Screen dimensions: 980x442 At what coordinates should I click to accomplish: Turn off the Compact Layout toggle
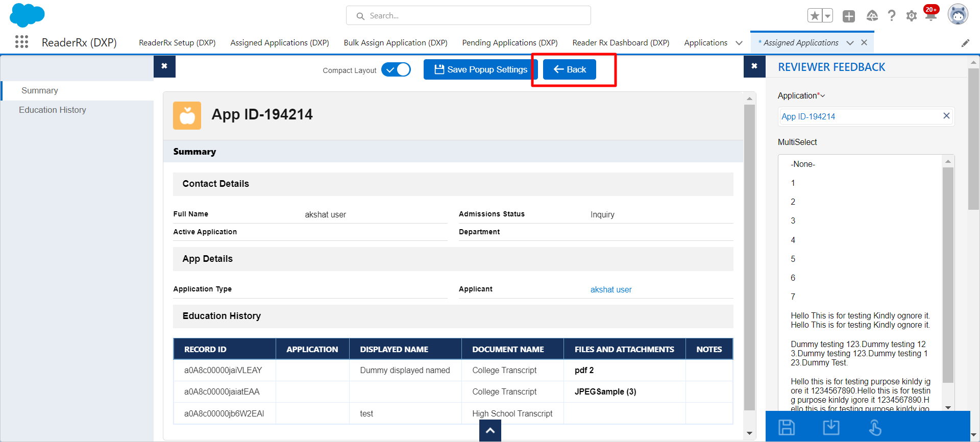pyautogui.click(x=396, y=70)
